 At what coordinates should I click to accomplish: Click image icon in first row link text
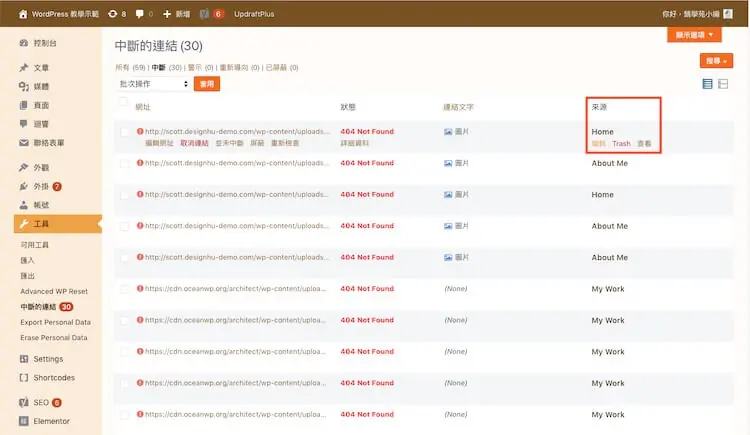pyautogui.click(x=448, y=132)
